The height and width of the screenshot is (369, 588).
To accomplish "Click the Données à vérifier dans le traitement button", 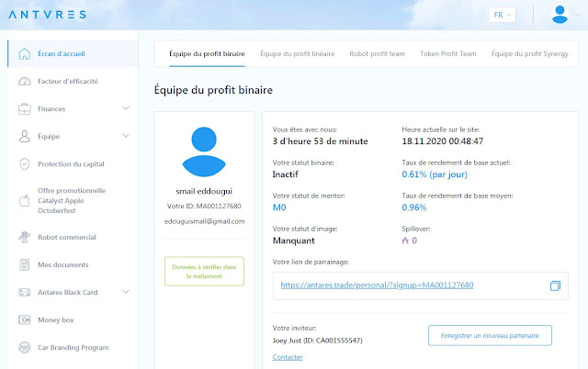I will point(204,271).
